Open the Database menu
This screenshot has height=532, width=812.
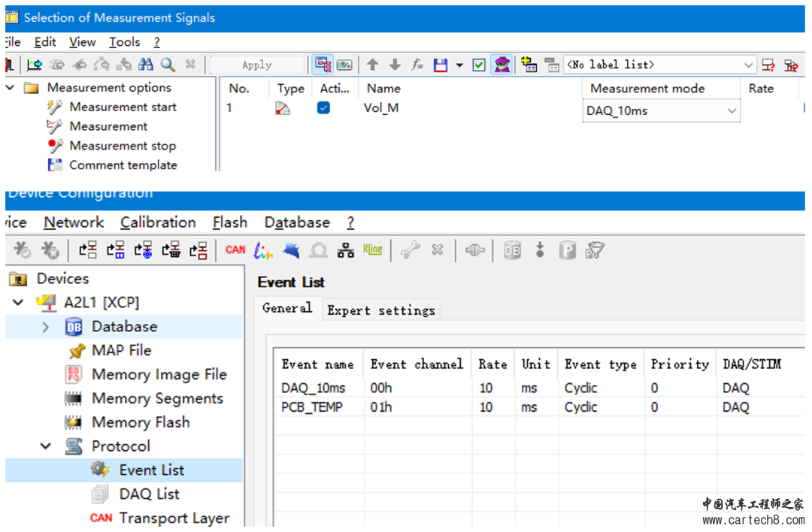click(297, 222)
